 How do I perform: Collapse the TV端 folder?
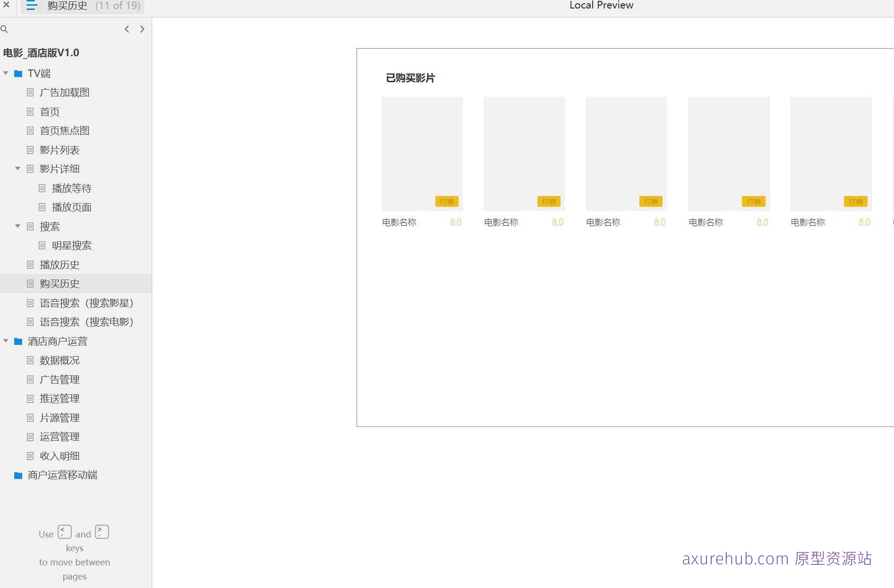6,73
